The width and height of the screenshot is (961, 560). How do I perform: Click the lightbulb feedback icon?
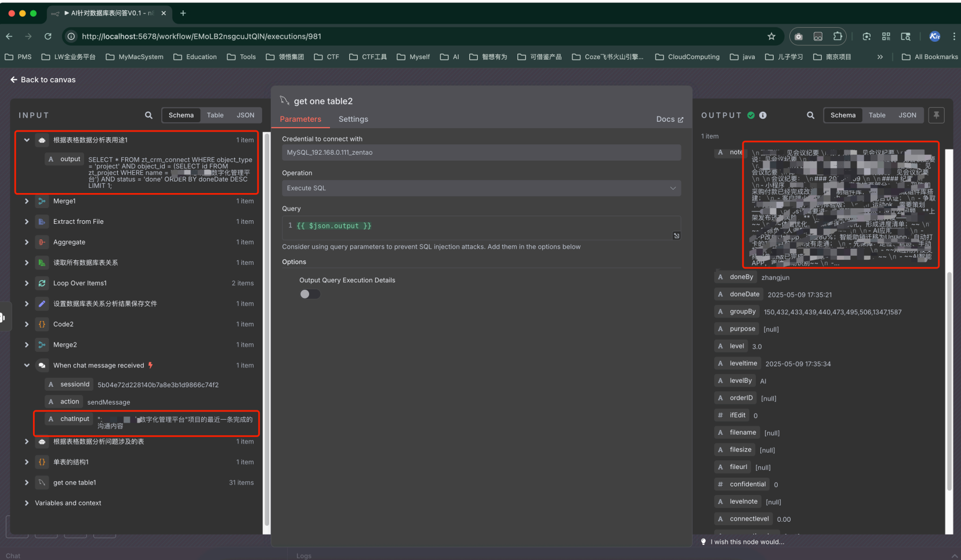coord(703,542)
